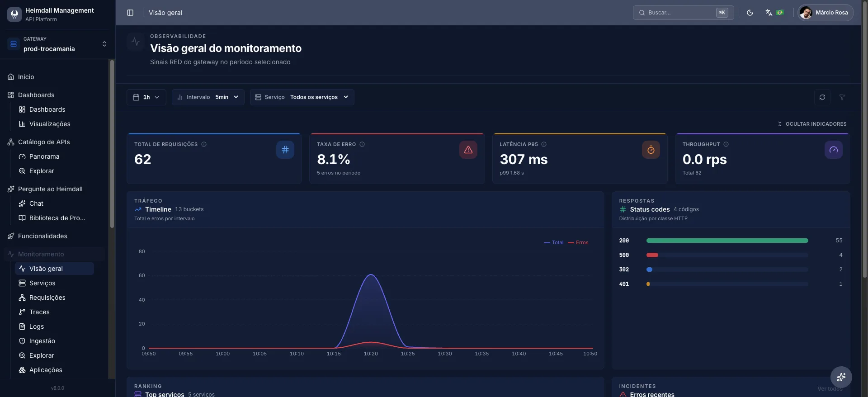This screenshot has width=868, height=397.
Task: Open Serviços under Monitoramento
Action: [54, 283]
